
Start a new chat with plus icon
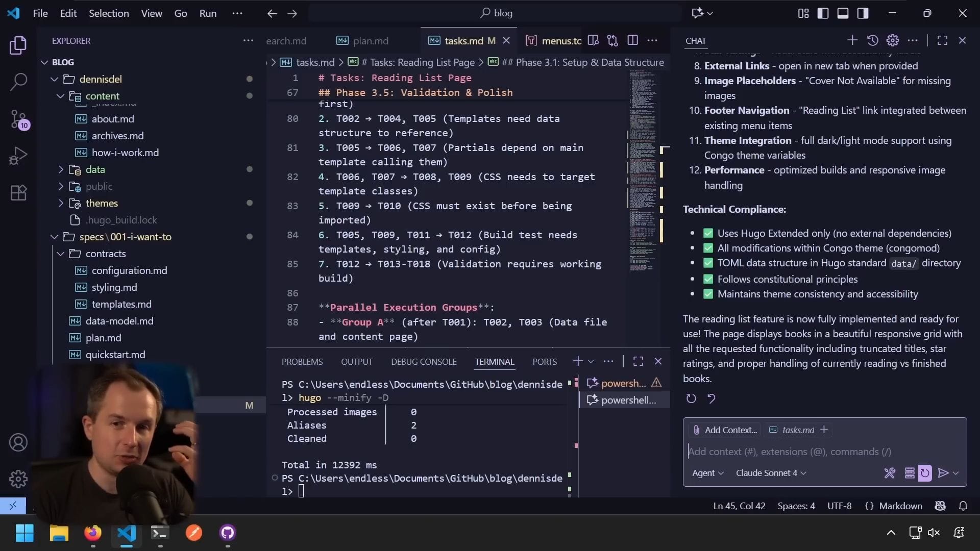tap(852, 40)
